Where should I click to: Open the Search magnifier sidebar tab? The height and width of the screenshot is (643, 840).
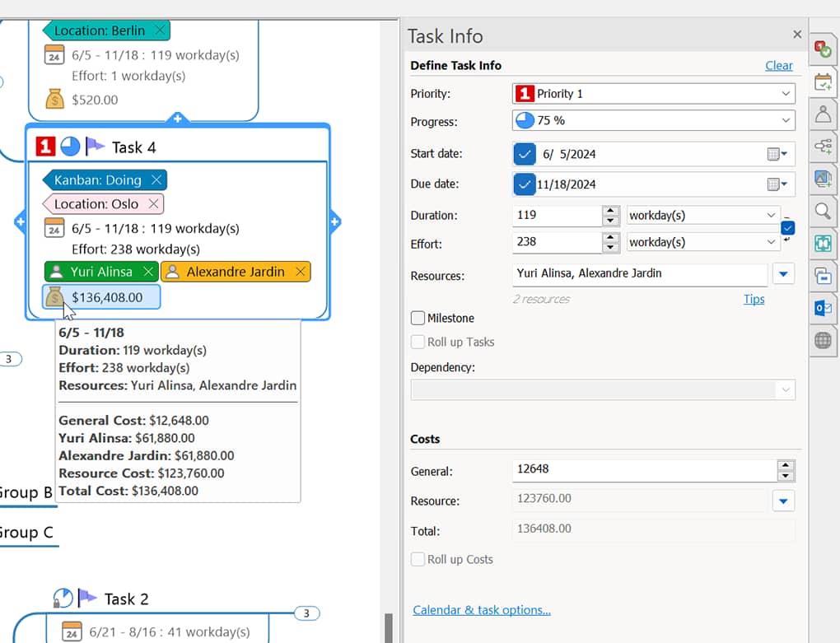click(822, 212)
